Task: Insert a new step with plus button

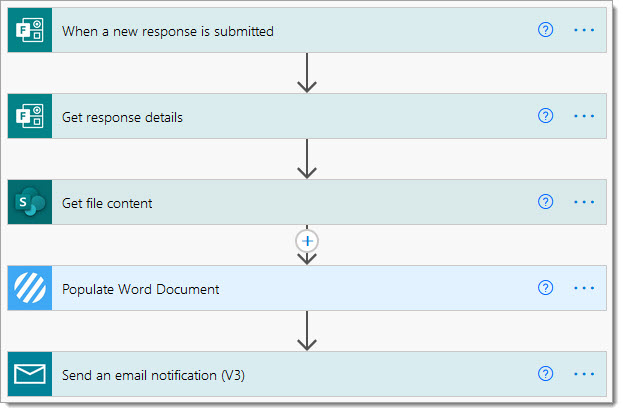Action: coord(307,241)
